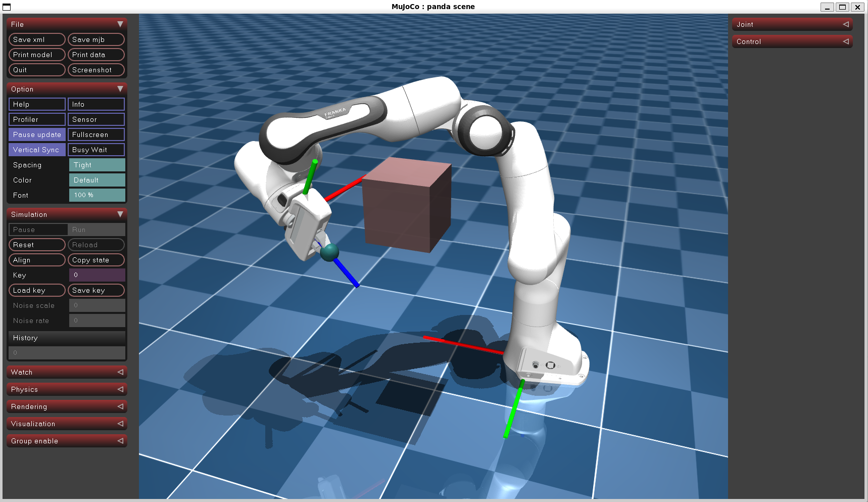Select the Run simulation option
This screenshot has width=868, height=502.
[x=97, y=230]
